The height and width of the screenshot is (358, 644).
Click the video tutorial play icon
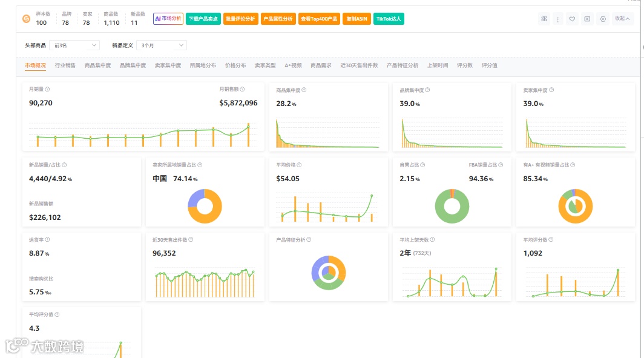(587, 19)
